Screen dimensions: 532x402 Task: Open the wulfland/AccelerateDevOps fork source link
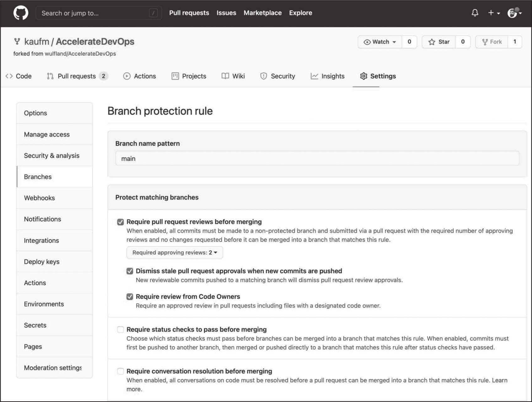80,54
